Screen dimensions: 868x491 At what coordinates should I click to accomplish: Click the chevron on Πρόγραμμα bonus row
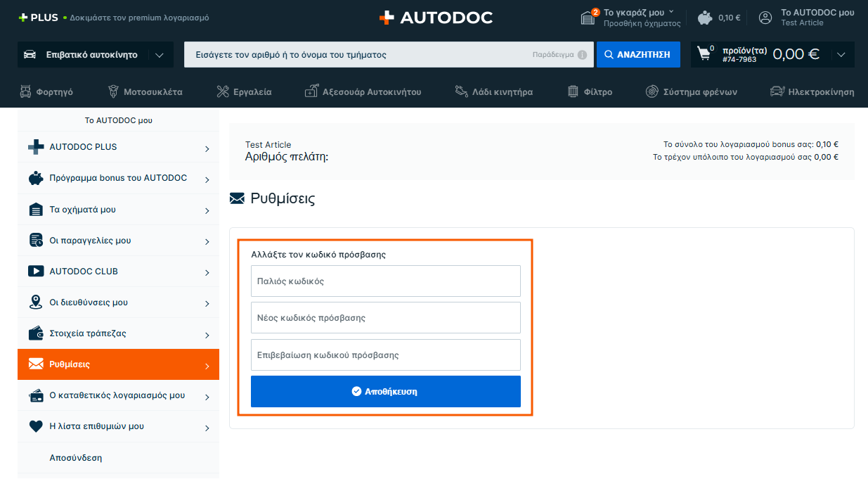point(207,179)
